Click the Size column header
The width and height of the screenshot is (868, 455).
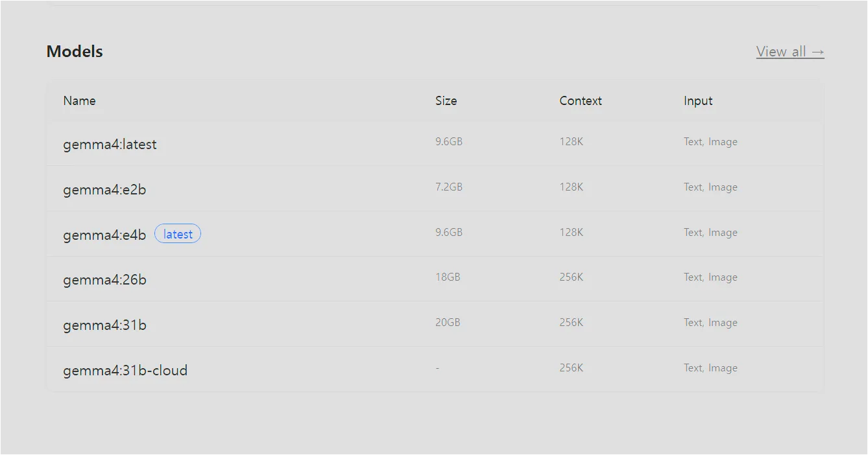pyautogui.click(x=446, y=101)
